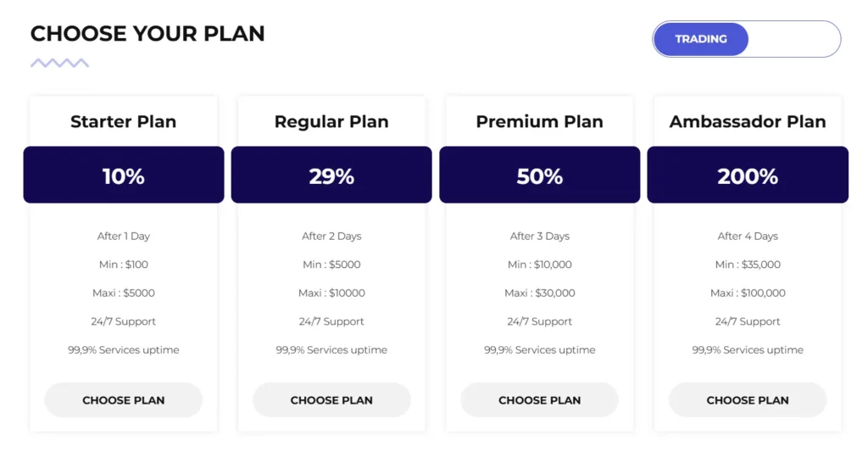Image resolution: width=868 pixels, height=457 pixels.
Task: Click the Regular Plan heading
Action: 331,121
